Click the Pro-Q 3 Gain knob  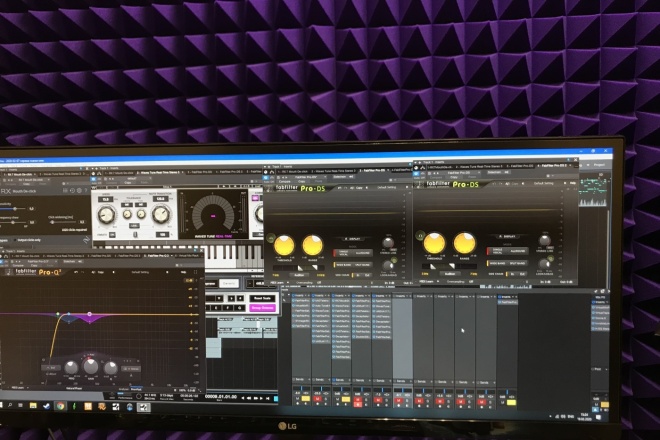pyautogui.click(x=91, y=366)
